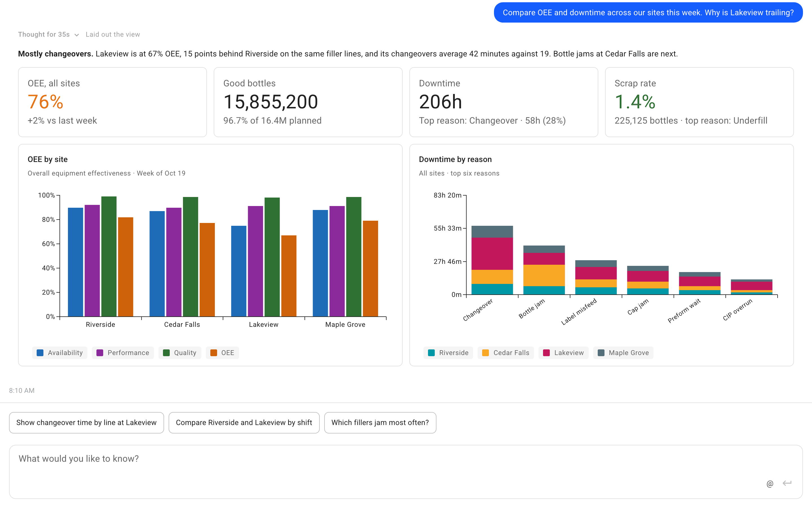Expand the Thought for 35s chevron
This screenshot has height=508, width=812.
click(76, 35)
